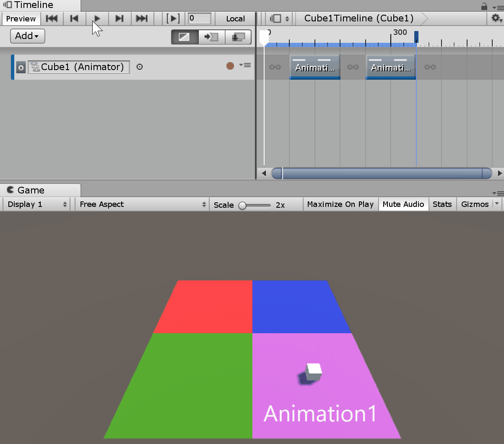Click the Scale slider handle

(x=242, y=205)
